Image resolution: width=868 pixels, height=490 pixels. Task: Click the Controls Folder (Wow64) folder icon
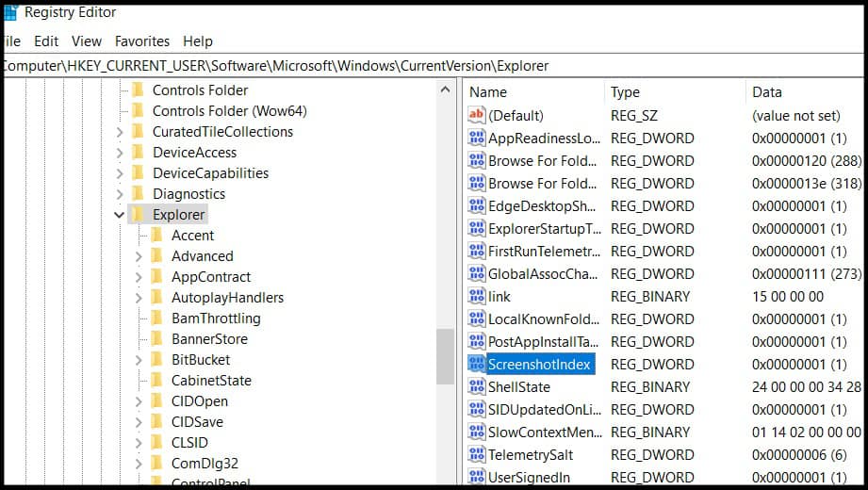pos(138,111)
